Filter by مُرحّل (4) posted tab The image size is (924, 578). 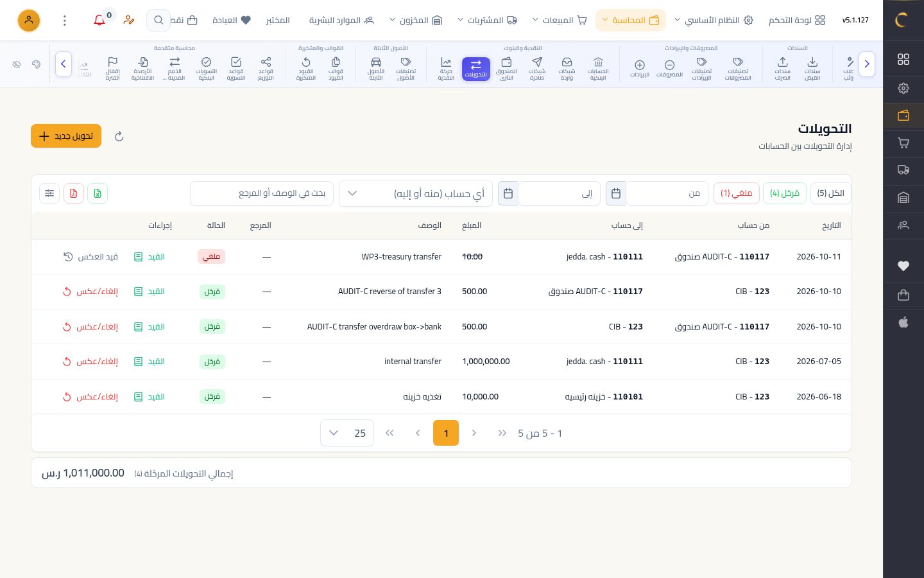pyautogui.click(x=785, y=193)
